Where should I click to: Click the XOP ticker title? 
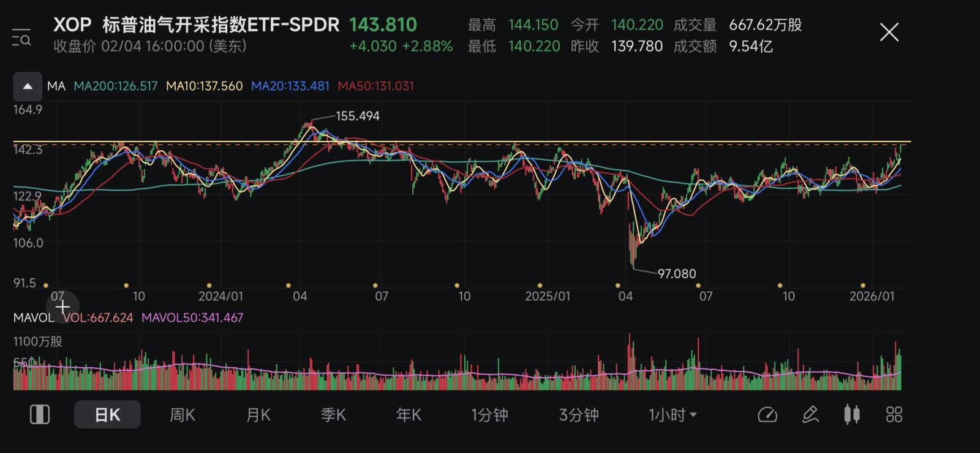coord(72,25)
